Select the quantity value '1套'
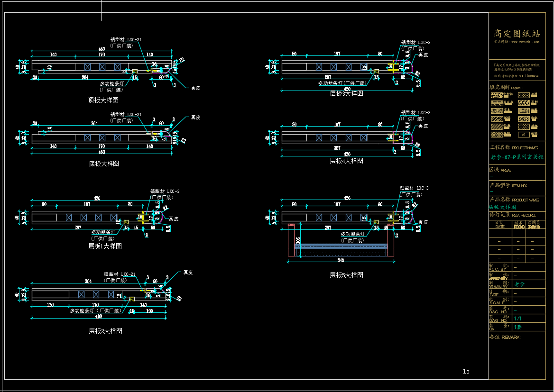Image resolution: width=554 pixels, height=392 pixels. pyautogui.click(x=517, y=327)
